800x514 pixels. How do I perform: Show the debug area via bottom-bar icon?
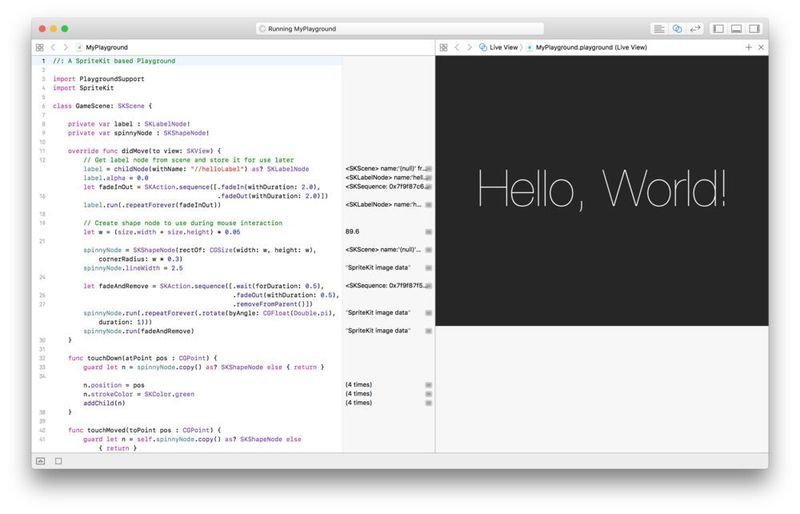pyautogui.click(x=41, y=461)
